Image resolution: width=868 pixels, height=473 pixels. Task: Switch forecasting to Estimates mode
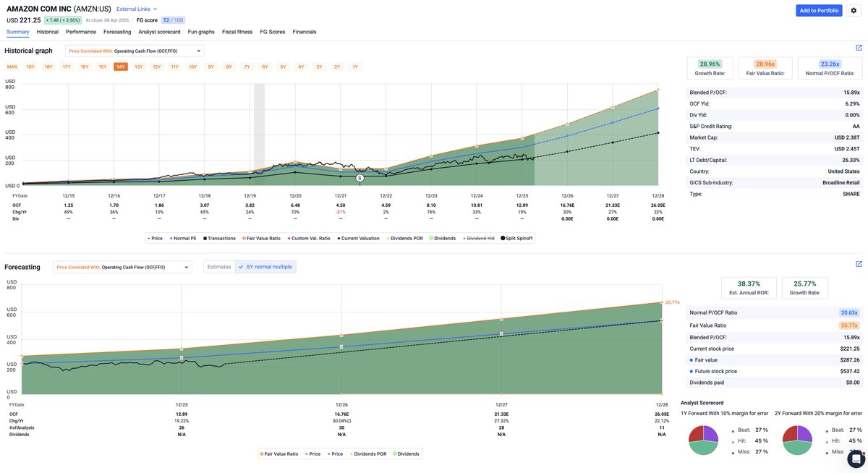pyautogui.click(x=219, y=267)
